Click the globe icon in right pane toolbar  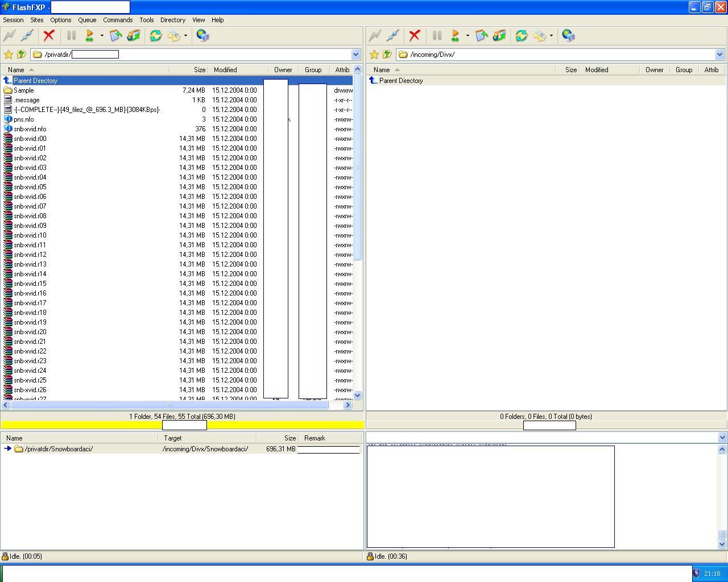pyautogui.click(x=568, y=36)
